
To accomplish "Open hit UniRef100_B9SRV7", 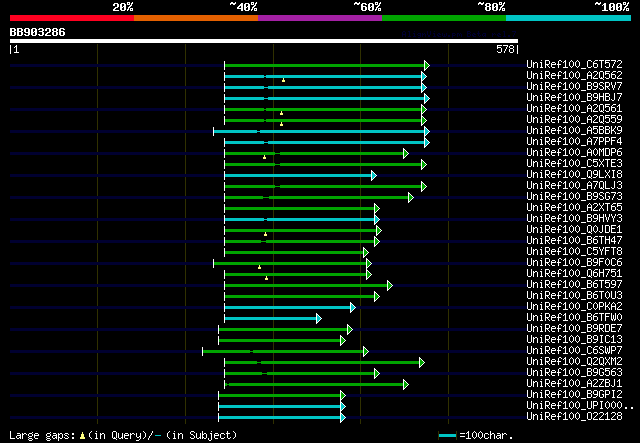I will click(574, 86).
